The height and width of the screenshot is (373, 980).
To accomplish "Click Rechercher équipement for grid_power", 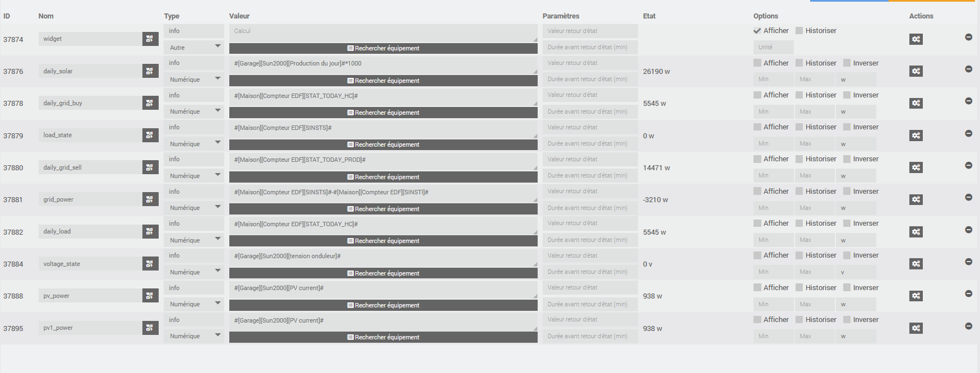I will point(383,208).
